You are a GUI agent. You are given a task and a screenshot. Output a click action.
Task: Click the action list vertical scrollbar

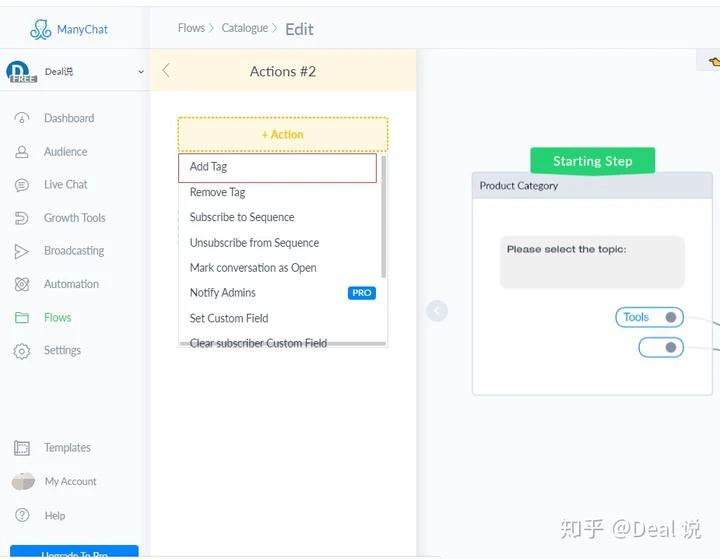click(383, 216)
